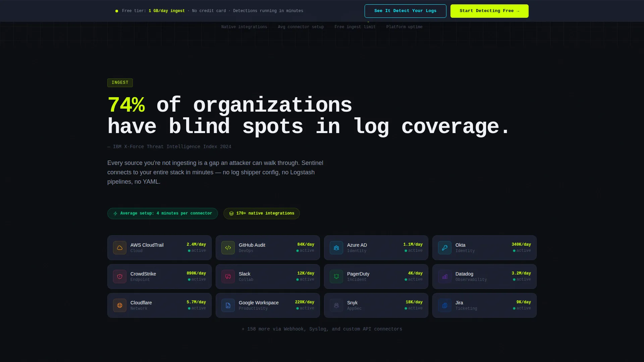Image resolution: width=644 pixels, height=362 pixels.
Task: Click Start Detecting Free button
Action: click(489, 11)
